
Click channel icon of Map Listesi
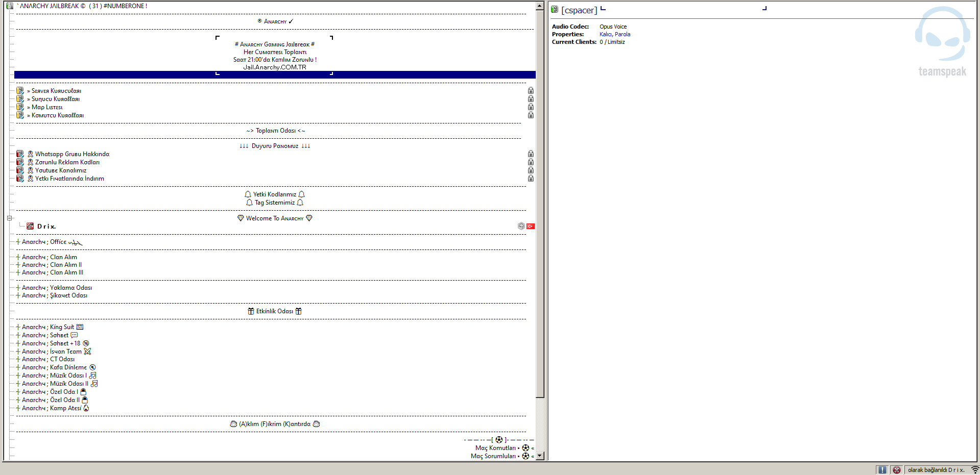pyautogui.click(x=20, y=107)
